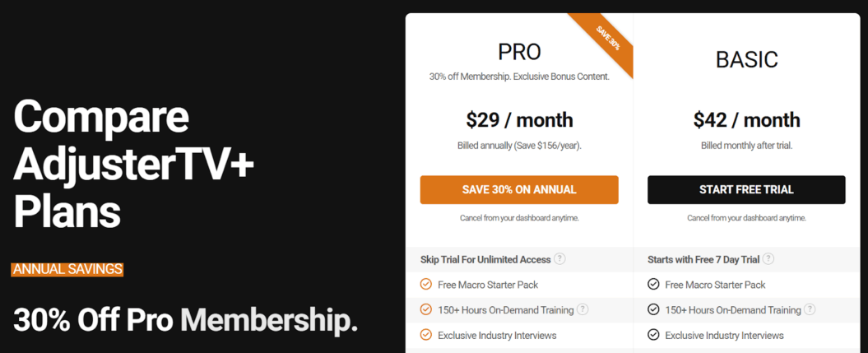Click the 30% Off Pro Membership text
The width and height of the screenshot is (868, 353).
click(185, 320)
